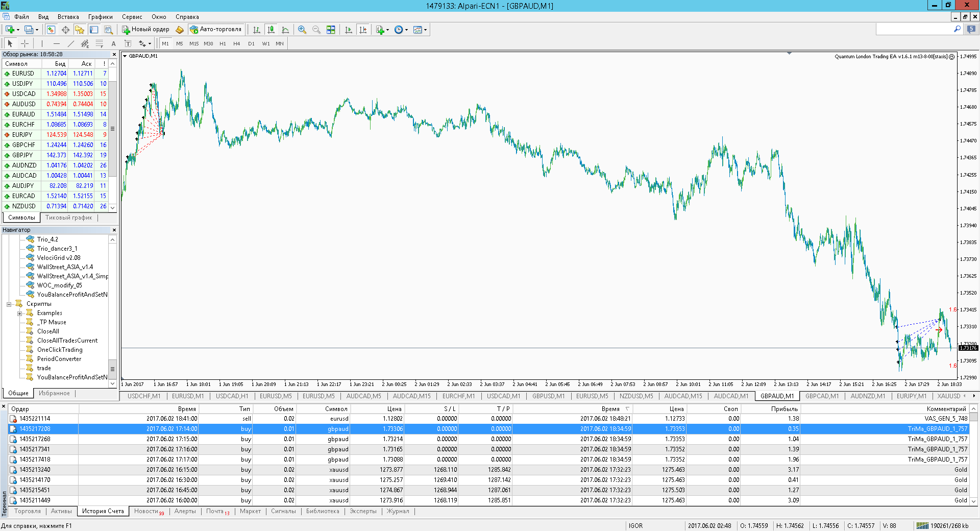Select order 1435217268 row in history
The height and width of the screenshot is (531, 980).
[489, 439]
